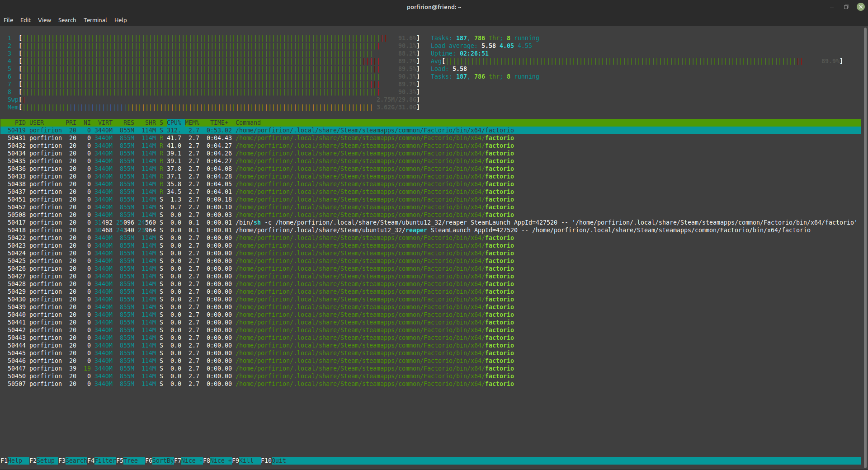Image resolution: width=868 pixels, height=470 pixels.
Task: Click the Load: 5.58 meter text
Action: pyautogui.click(x=448, y=69)
